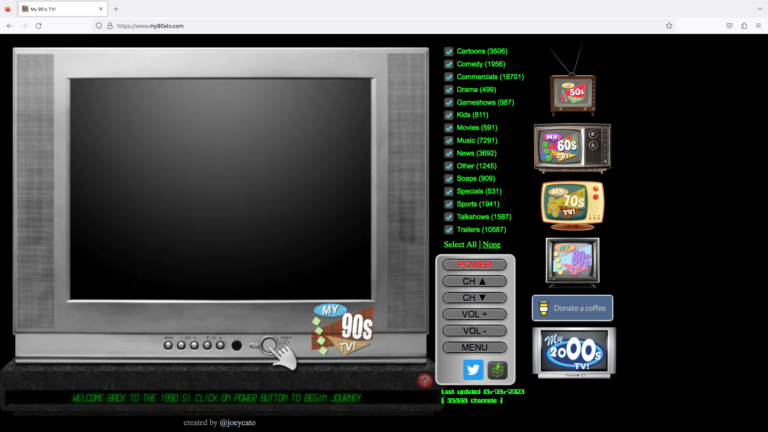Open the red question mark help icon
Screen dimensions: 768x432
[425, 380]
